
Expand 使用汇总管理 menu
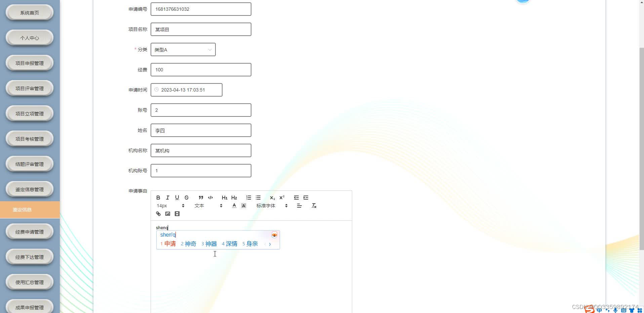click(x=30, y=282)
